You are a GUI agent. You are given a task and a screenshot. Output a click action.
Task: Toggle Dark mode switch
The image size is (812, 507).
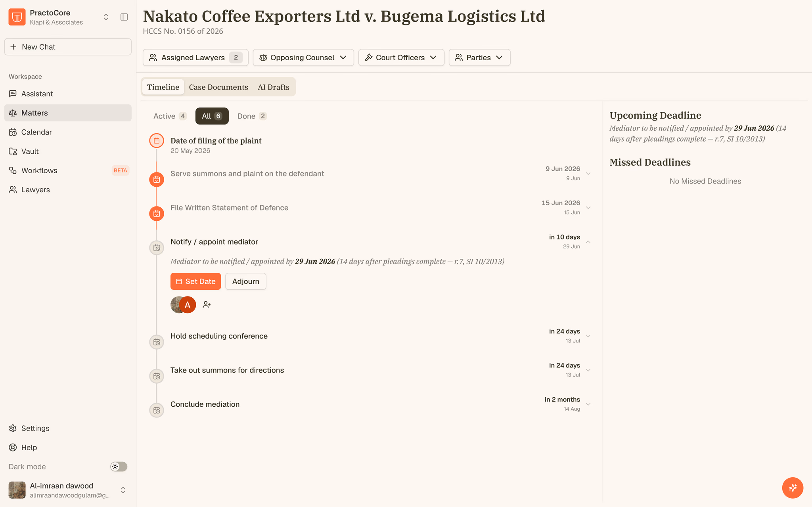coord(119,467)
